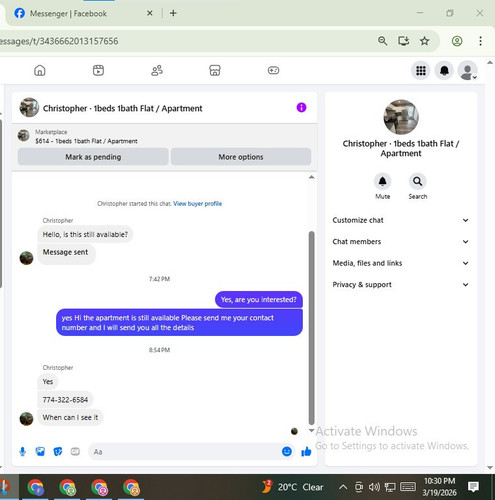
Task: Click the 'Yes, are you interested?' message
Action: (x=259, y=300)
